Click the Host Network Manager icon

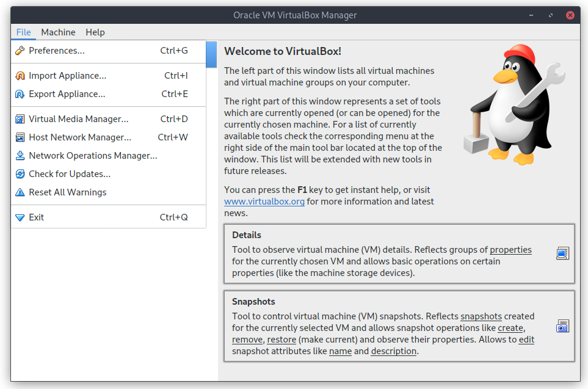click(x=20, y=137)
